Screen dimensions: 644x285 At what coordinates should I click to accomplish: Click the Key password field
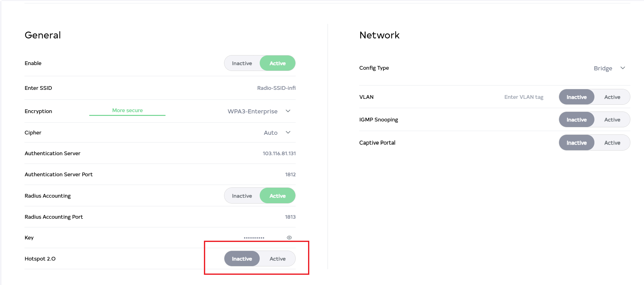pos(254,238)
